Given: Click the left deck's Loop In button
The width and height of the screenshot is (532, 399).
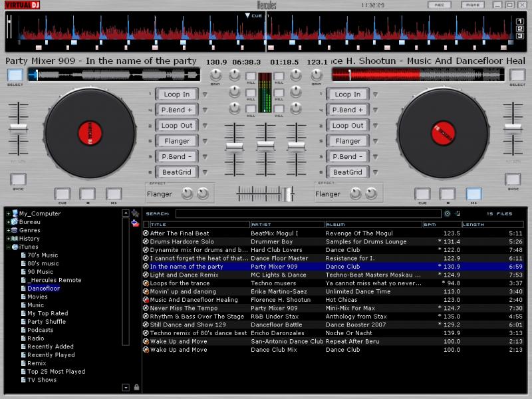Looking at the screenshot, I should (x=177, y=94).
